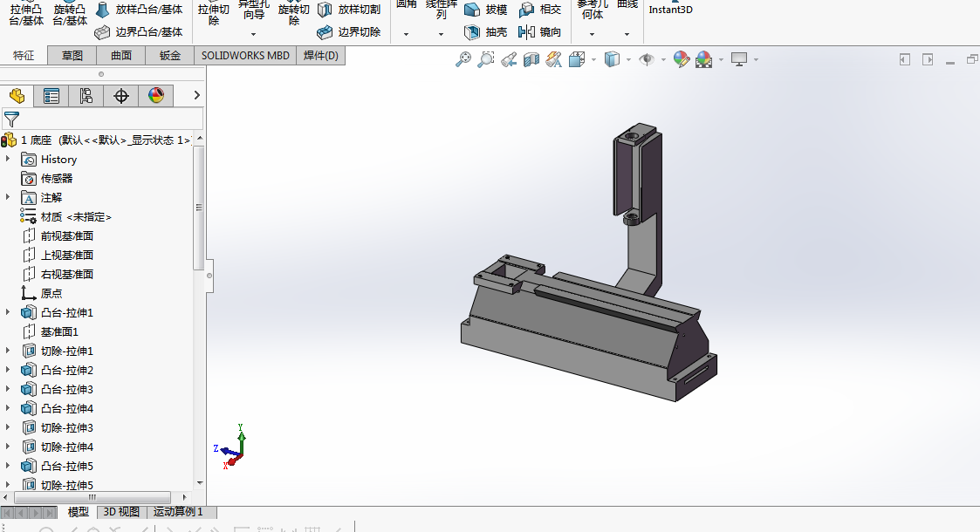This screenshot has width=980, height=532.
Task: Click the Zoom to Fit icon
Action: click(463, 59)
